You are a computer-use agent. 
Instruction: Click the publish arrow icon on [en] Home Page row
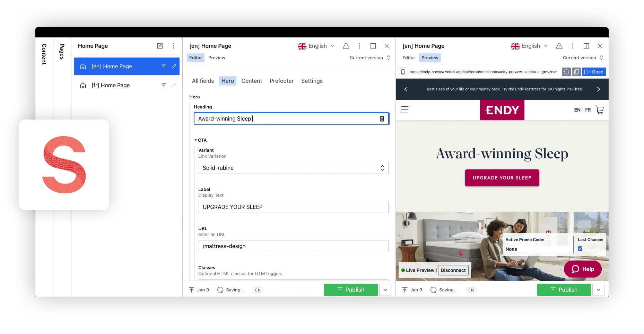tap(164, 66)
